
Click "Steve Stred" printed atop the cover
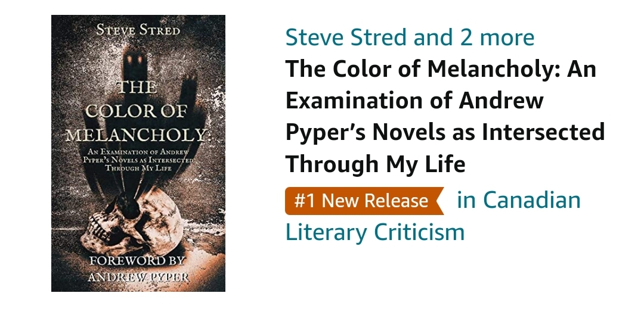pos(138,30)
